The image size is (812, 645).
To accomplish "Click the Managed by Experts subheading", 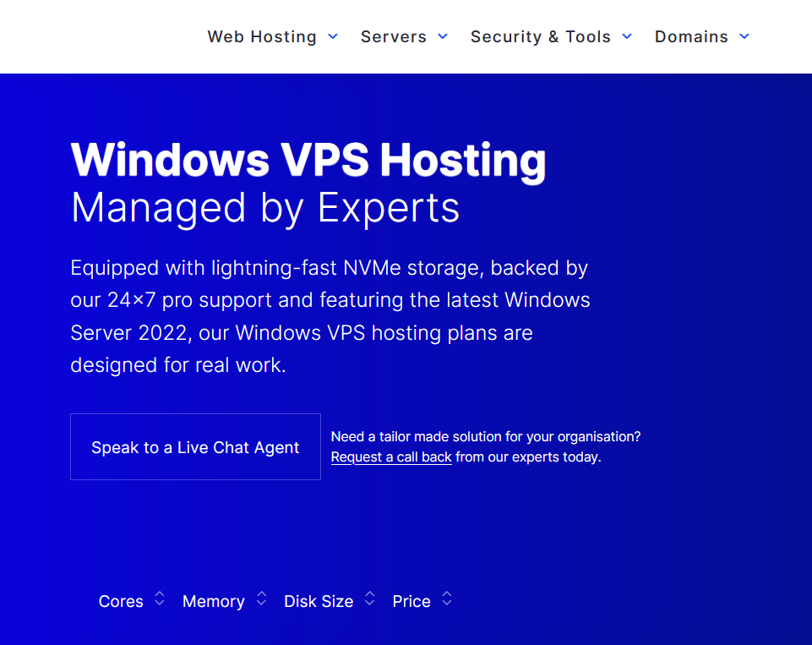I will [265, 208].
